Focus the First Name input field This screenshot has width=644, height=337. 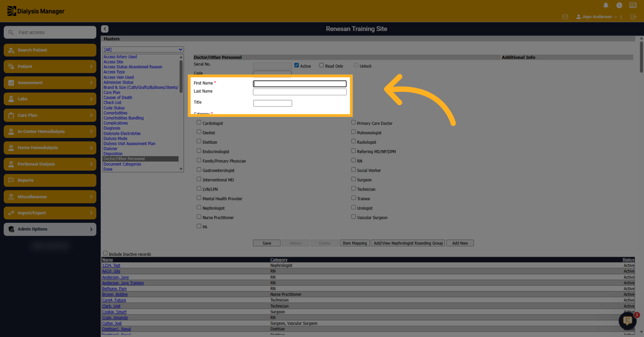pyautogui.click(x=300, y=84)
